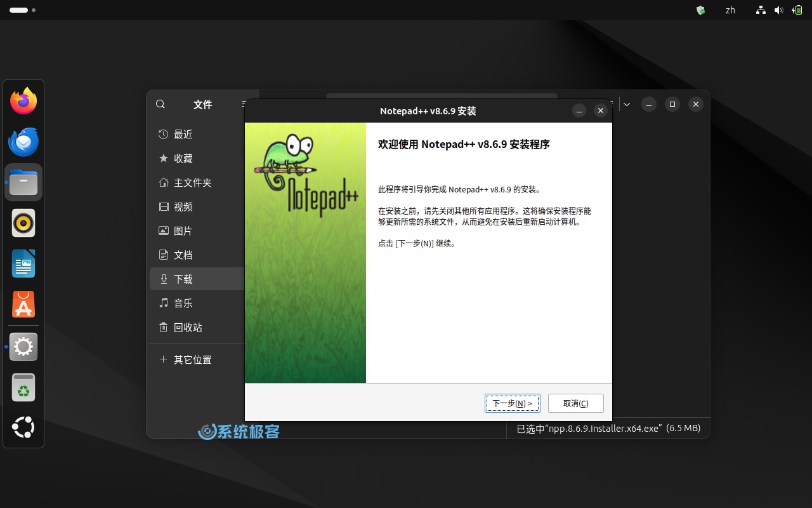Click the Notepad++ v8.6.9 安装 title bar

click(428, 111)
